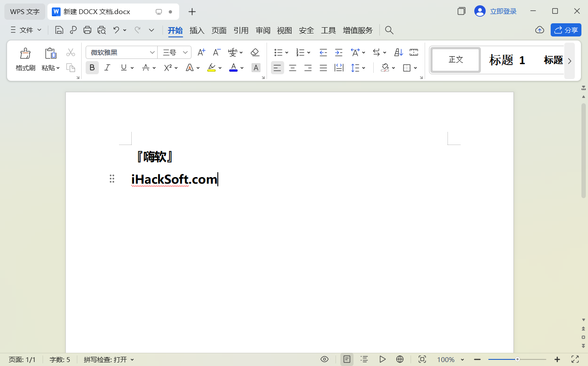This screenshot has height=366, width=588.
Task: Switch to the 审阅 tab
Action: 263,30
